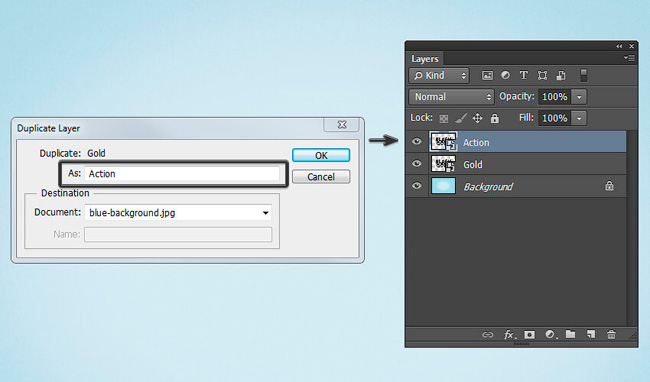Click the Lock all padlock icon
650x382 pixels.
pos(495,118)
